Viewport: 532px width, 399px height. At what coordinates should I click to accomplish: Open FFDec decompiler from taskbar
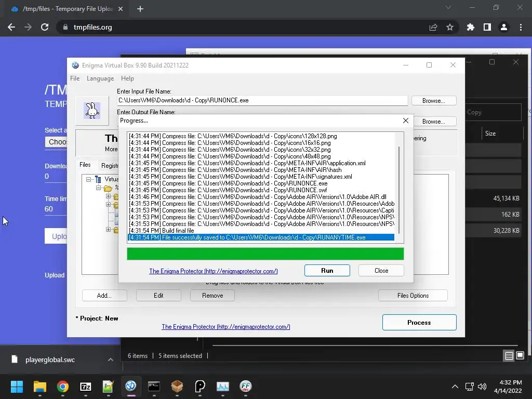click(x=245, y=387)
